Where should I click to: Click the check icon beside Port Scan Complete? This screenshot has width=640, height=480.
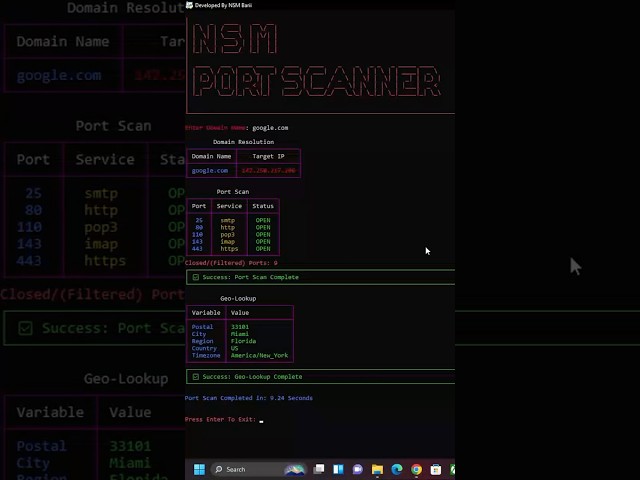[x=196, y=277]
